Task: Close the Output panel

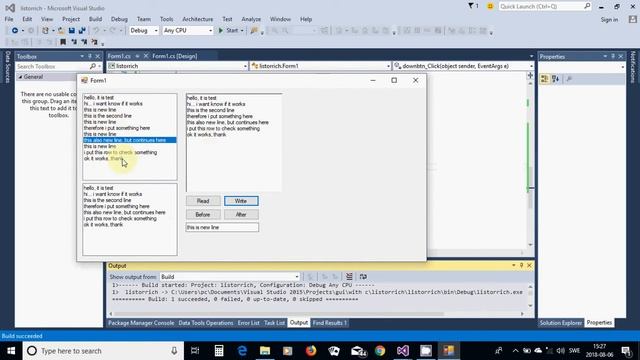Action: [529, 266]
